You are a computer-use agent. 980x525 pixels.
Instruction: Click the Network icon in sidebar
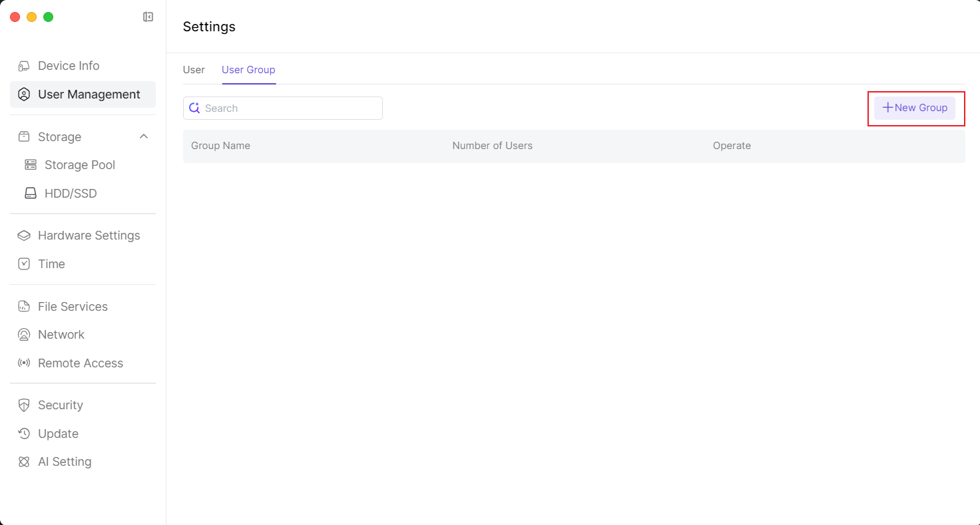pos(24,335)
